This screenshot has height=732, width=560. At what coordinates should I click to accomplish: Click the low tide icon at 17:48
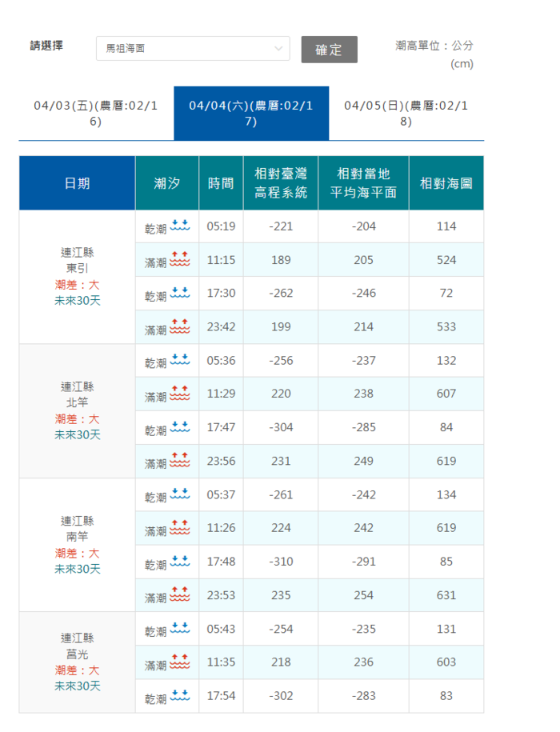(x=180, y=562)
